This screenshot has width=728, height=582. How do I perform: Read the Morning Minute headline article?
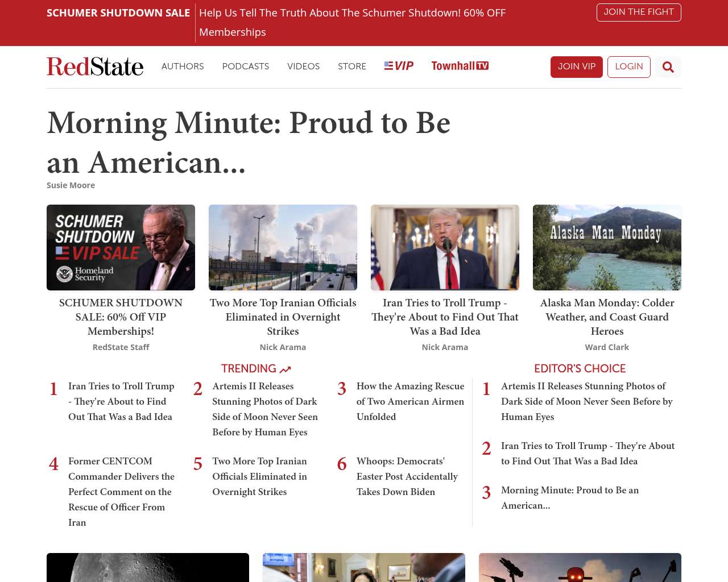pos(249,142)
